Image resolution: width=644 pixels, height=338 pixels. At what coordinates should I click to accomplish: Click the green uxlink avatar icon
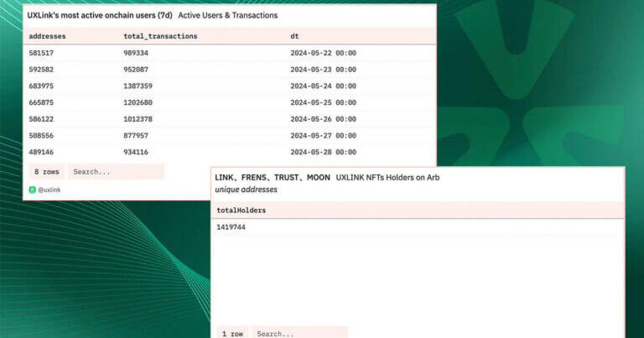(x=33, y=190)
